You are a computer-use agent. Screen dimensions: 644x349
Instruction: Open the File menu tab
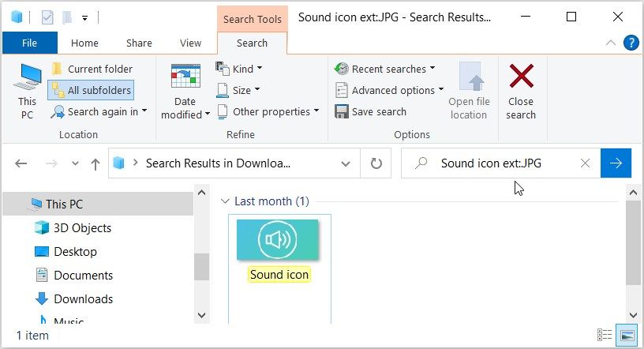[x=29, y=43]
